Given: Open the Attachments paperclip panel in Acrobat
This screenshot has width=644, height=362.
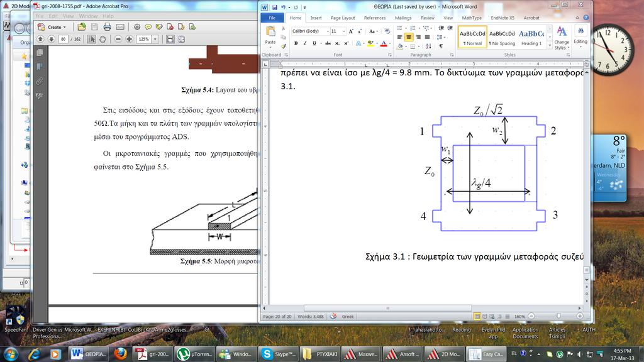Looking at the screenshot, I should (40, 81).
